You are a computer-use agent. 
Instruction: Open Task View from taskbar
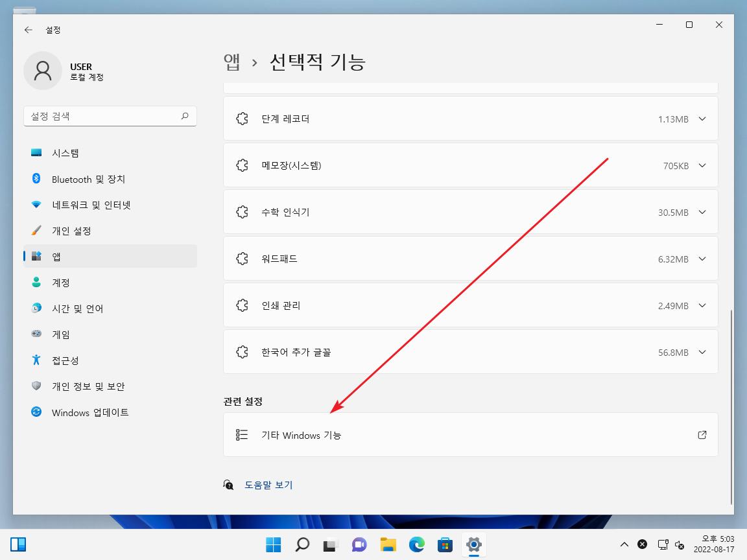point(331,544)
